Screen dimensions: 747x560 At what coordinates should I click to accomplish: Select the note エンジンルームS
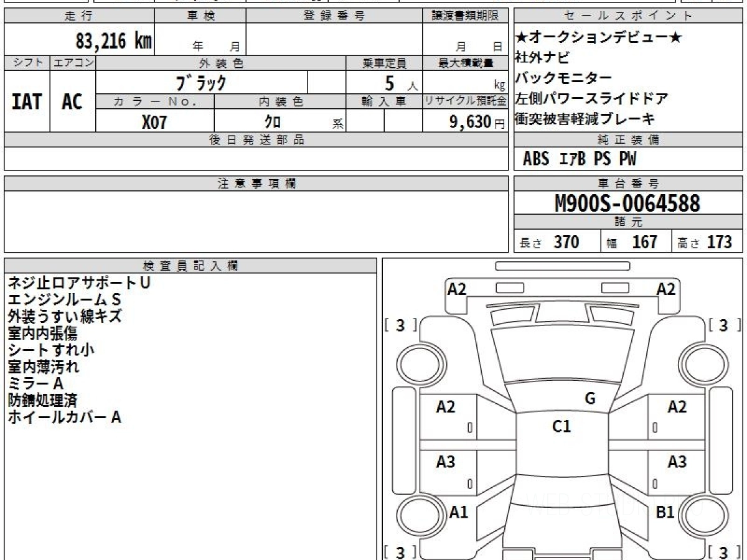click(x=64, y=299)
